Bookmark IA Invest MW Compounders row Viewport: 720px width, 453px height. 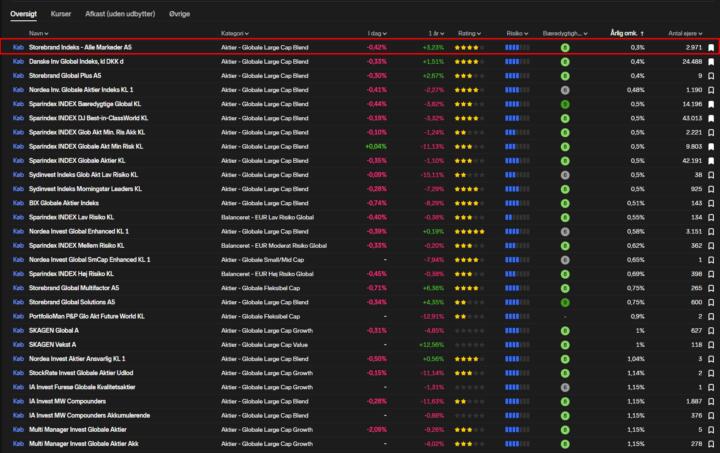pyautogui.click(x=711, y=401)
